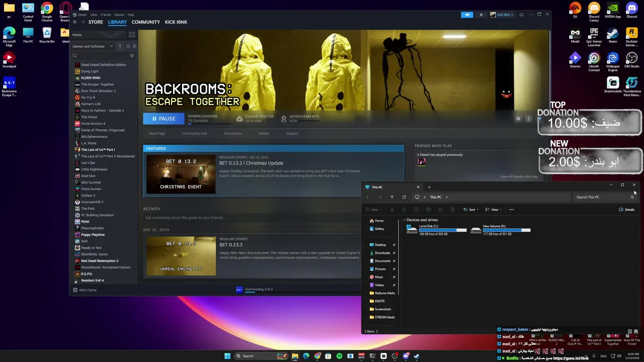
Task: Open the game settings gear icon
Action: pyautogui.click(x=518, y=119)
